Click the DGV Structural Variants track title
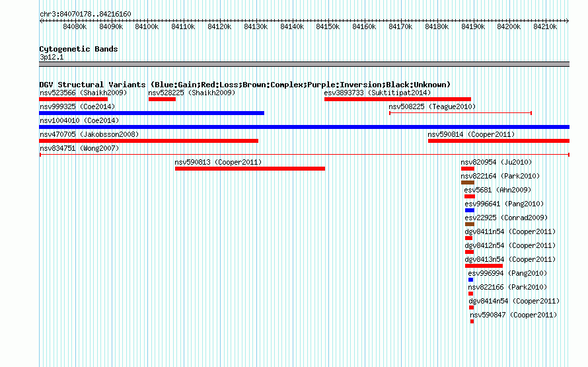The image size is (588, 367). coord(245,85)
